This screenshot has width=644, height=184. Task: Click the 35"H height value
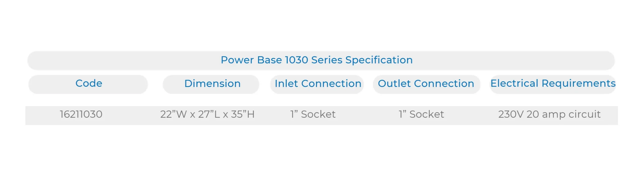point(243,114)
